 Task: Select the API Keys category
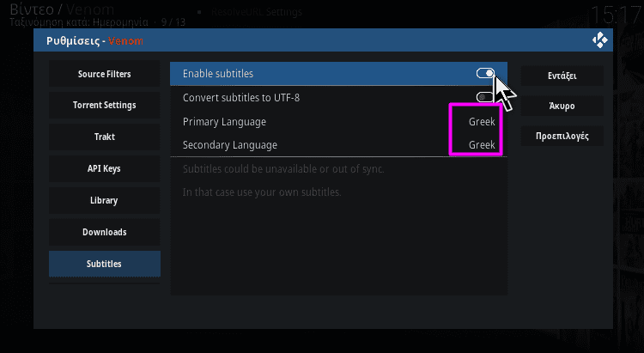click(104, 168)
